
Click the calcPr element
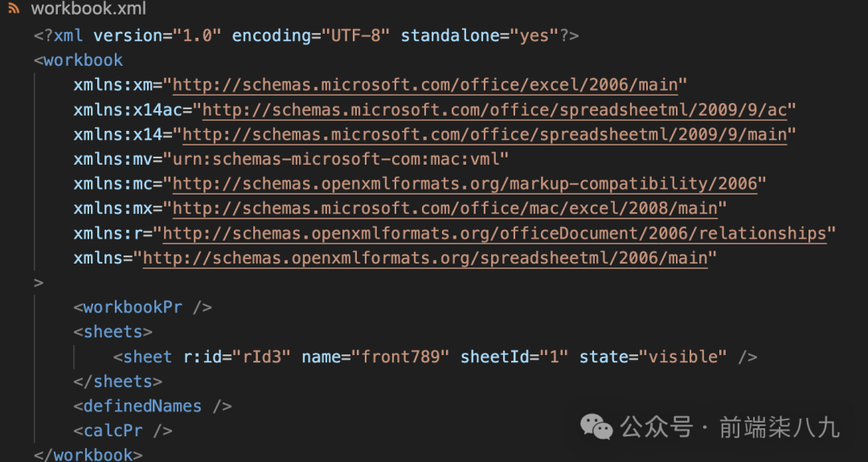(113, 431)
